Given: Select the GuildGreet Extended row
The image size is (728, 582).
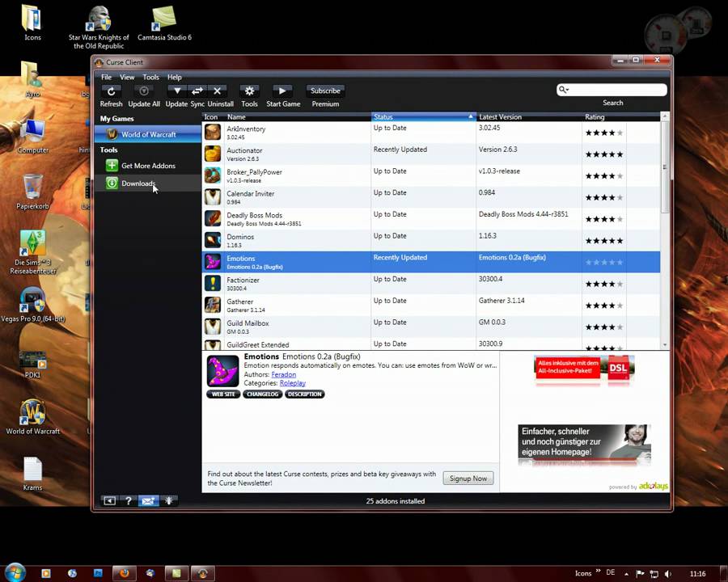Looking at the screenshot, I should pyautogui.click(x=431, y=344).
